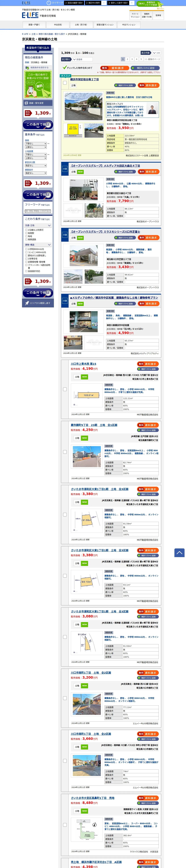
Task: Open price lower limit dropdown
Action: pos(35,144)
